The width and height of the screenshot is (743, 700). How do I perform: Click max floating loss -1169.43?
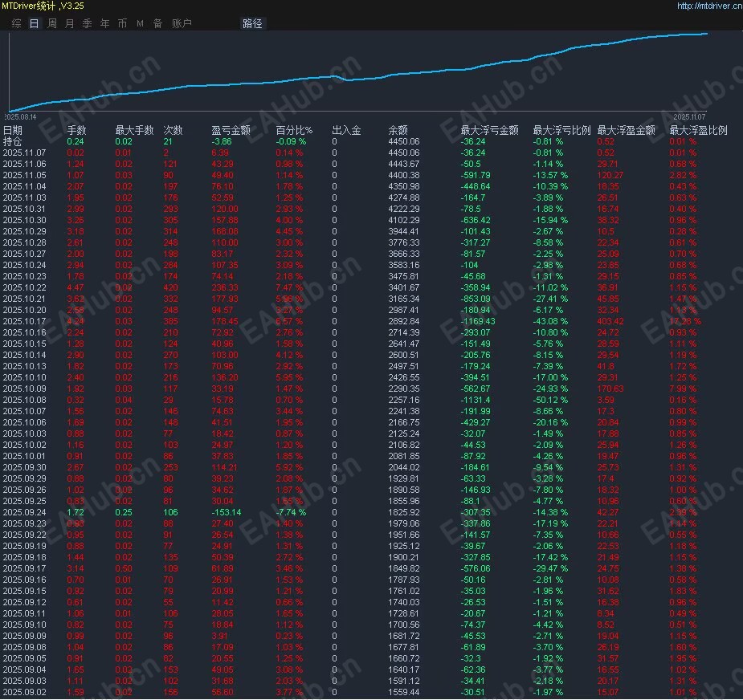pyautogui.click(x=478, y=321)
